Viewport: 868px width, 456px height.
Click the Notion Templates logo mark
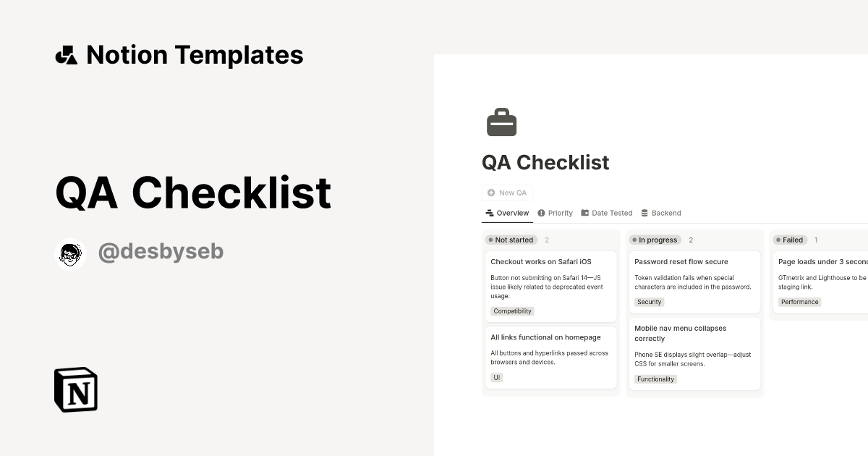click(66, 54)
